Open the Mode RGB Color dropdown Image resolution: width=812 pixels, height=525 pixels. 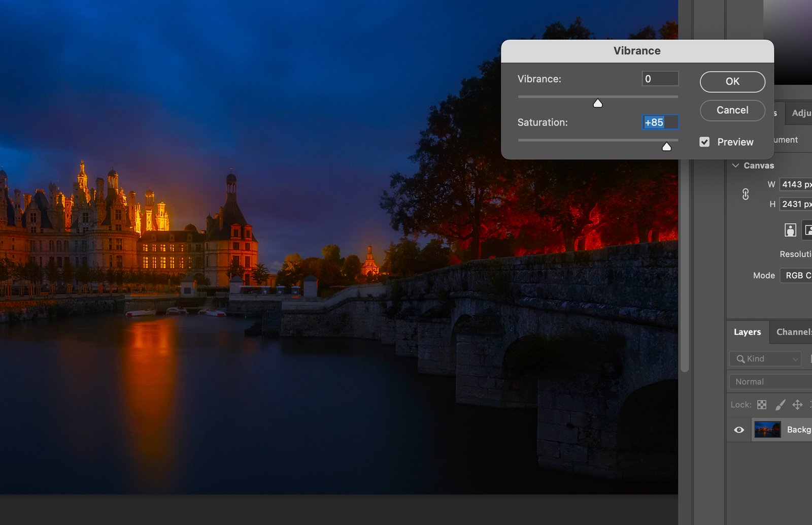click(797, 275)
